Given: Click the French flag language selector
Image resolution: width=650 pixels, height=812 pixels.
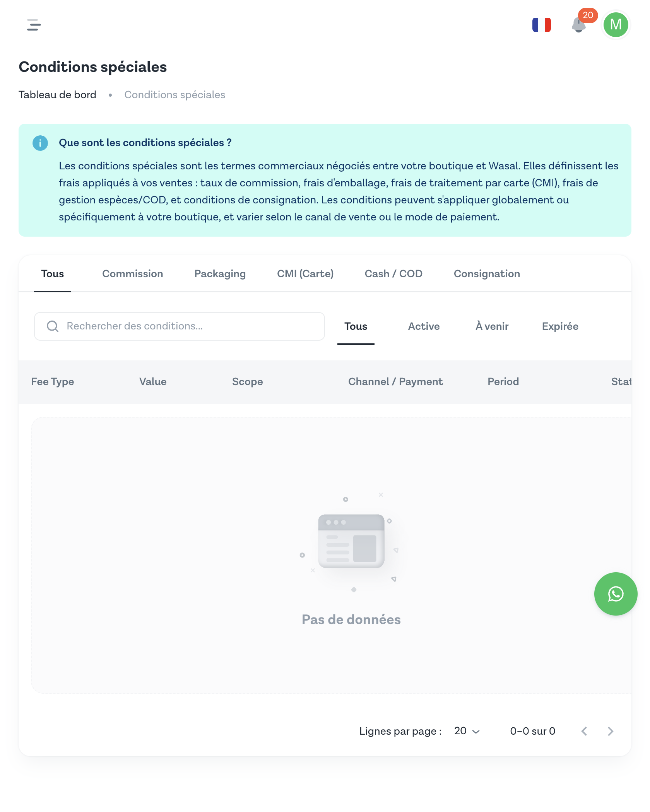Looking at the screenshot, I should click(x=541, y=25).
